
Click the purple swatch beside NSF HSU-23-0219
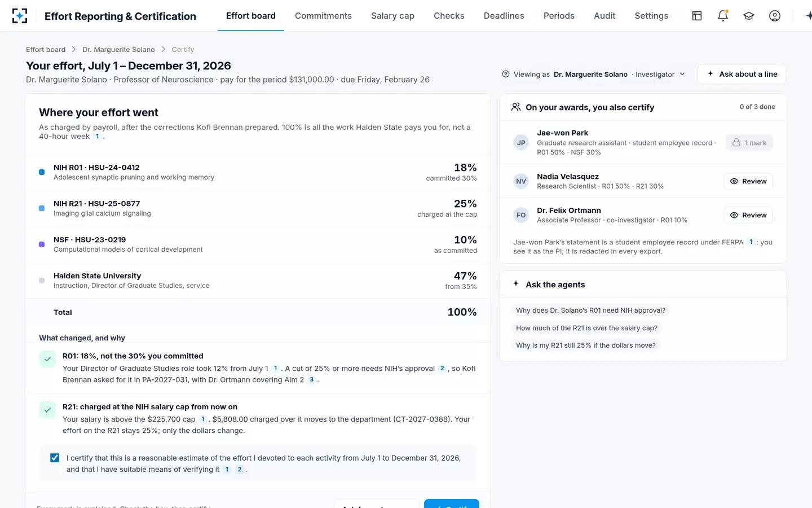click(x=42, y=244)
